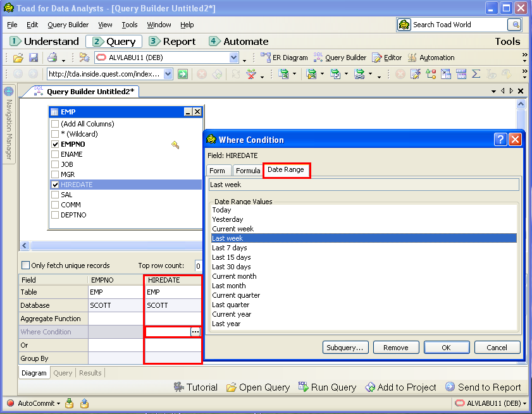Go to the Understand step
532x414 pixels.
pyautogui.click(x=44, y=41)
